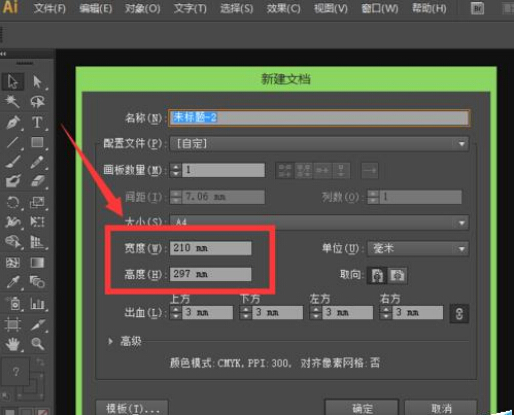Open the 文件(F) menu
The width and height of the screenshot is (514, 415).
tap(50, 8)
